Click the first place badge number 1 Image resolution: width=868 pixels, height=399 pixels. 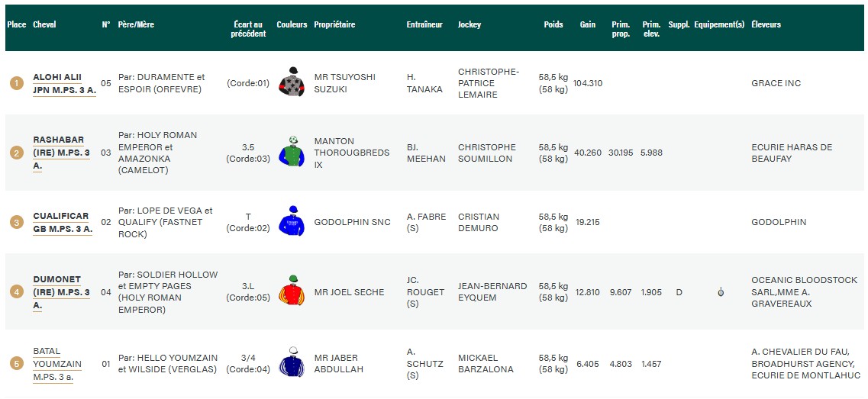coord(16,83)
